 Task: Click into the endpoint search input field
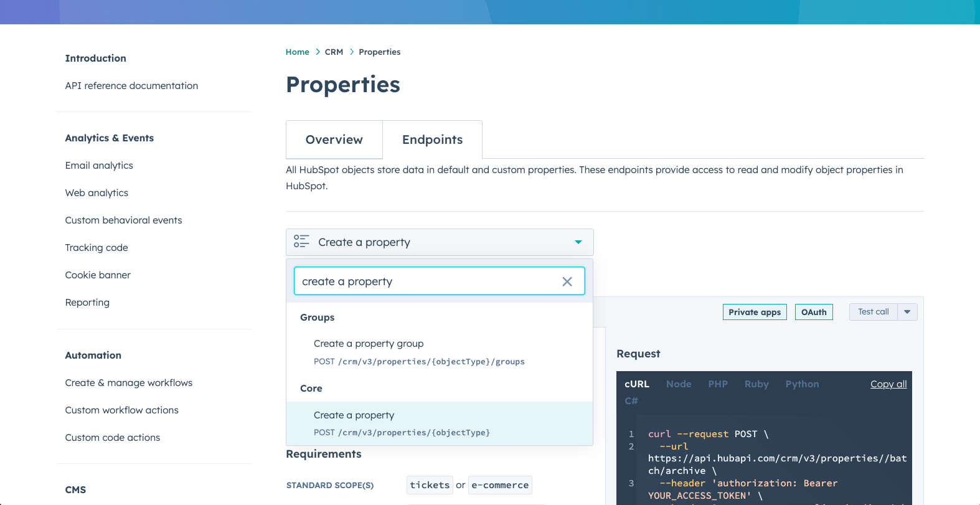[x=423, y=281]
